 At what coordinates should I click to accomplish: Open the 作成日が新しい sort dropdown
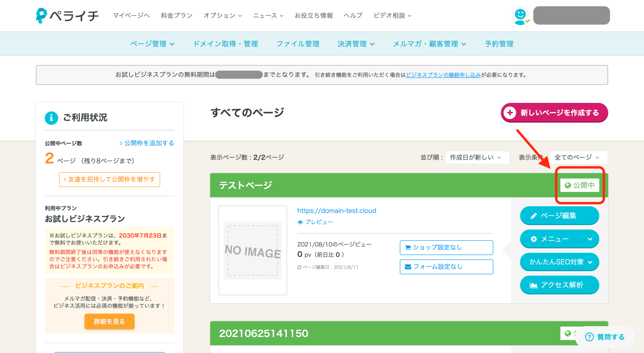477,157
